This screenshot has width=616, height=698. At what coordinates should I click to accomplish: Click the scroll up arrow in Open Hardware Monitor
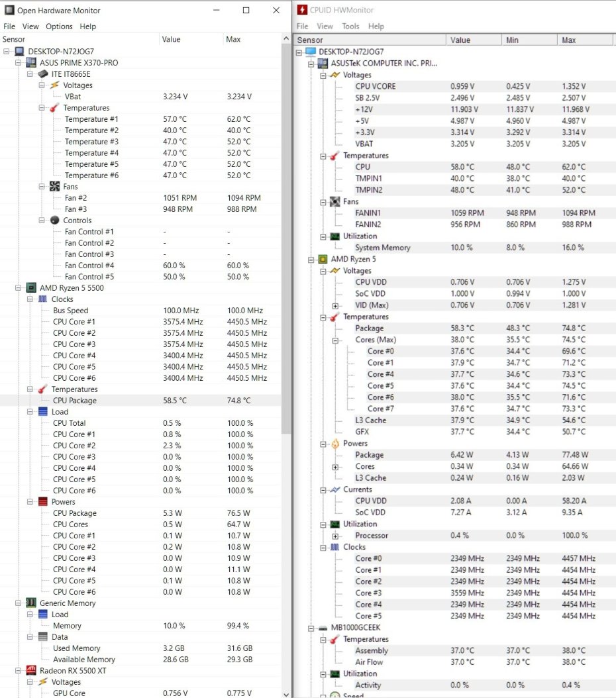click(x=285, y=38)
